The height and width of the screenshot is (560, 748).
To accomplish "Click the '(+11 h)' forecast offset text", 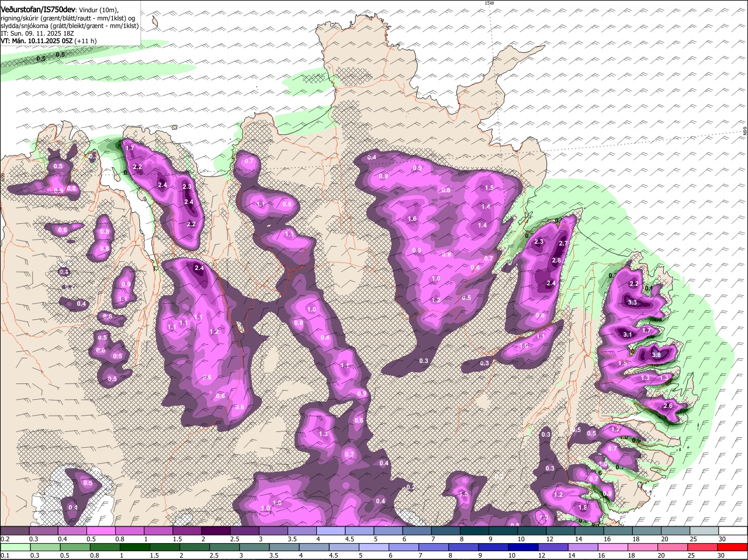I will (85, 41).
